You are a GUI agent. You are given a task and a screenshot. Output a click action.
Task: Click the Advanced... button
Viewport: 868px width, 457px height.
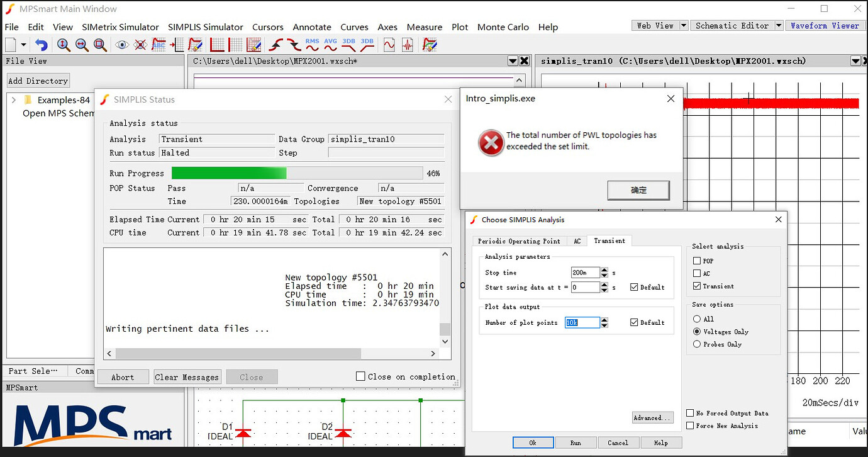point(652,418)
